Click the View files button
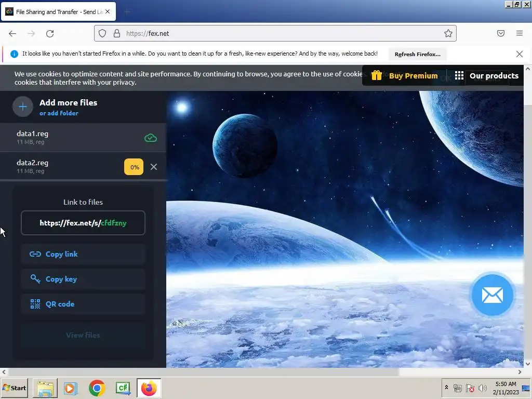The image size is (532, 399). [83, 335]
